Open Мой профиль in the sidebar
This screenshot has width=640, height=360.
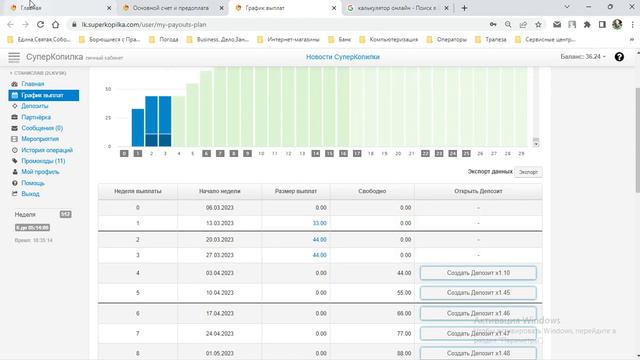click(x=40, y=172)
